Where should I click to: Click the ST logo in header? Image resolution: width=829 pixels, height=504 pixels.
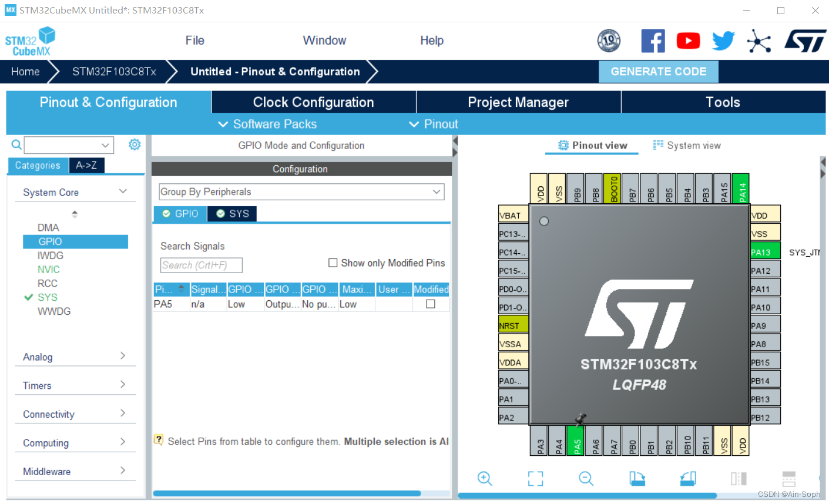[805, 41]
